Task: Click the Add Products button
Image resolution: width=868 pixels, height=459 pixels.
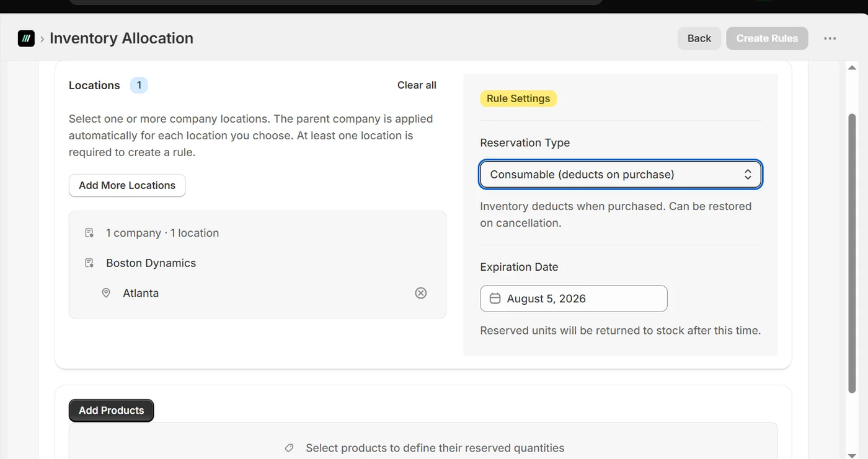Action: tap(112, 410)
